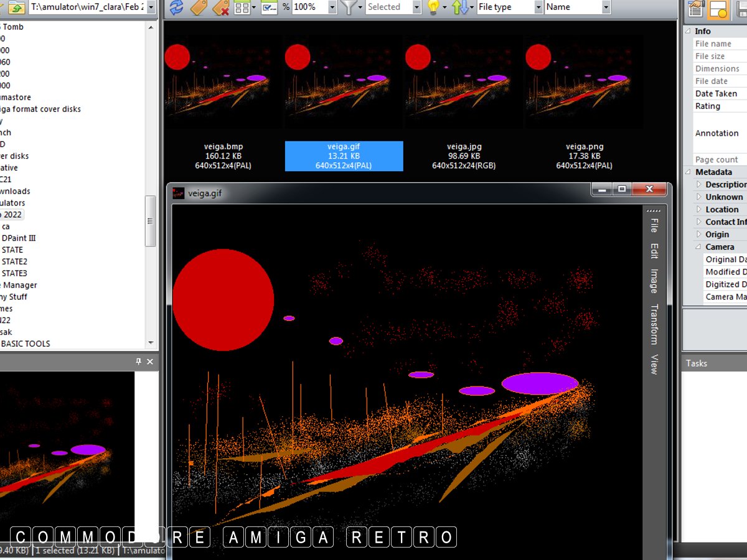
Task: Toggle the orange highlighted panel layout button
Action: click(x=719, y=9)
